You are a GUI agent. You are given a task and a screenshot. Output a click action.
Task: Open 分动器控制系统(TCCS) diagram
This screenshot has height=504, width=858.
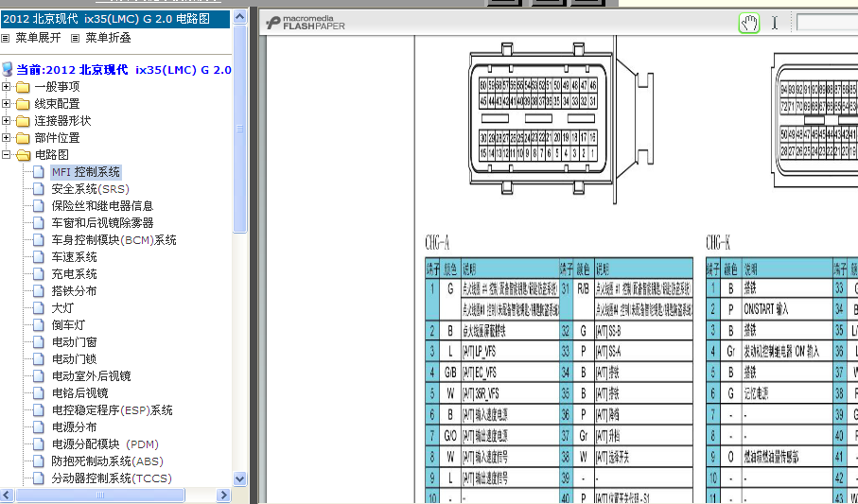coord(112,478)
